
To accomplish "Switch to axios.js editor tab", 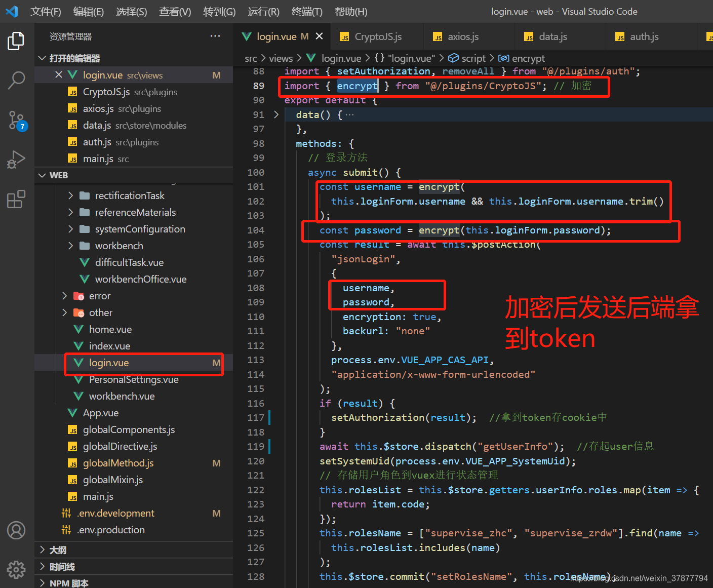I will (469, 36).
